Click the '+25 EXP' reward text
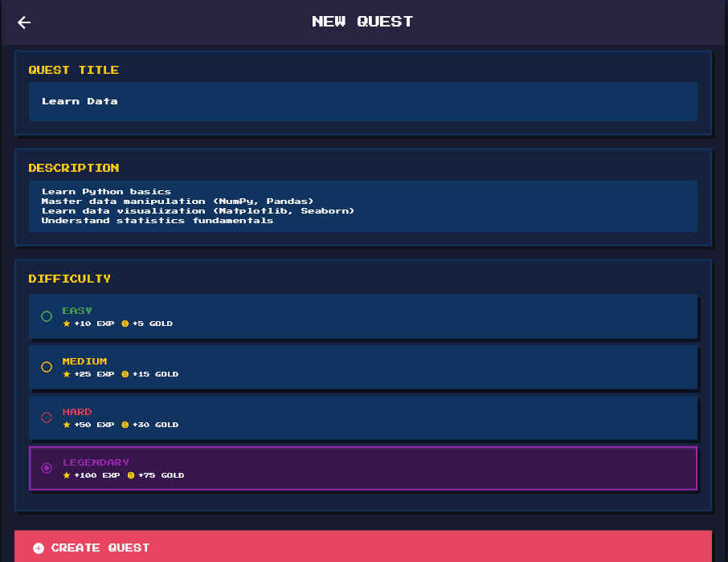This screenshot has height=562, width=728. pyautogui.click(x=94, y=374)
